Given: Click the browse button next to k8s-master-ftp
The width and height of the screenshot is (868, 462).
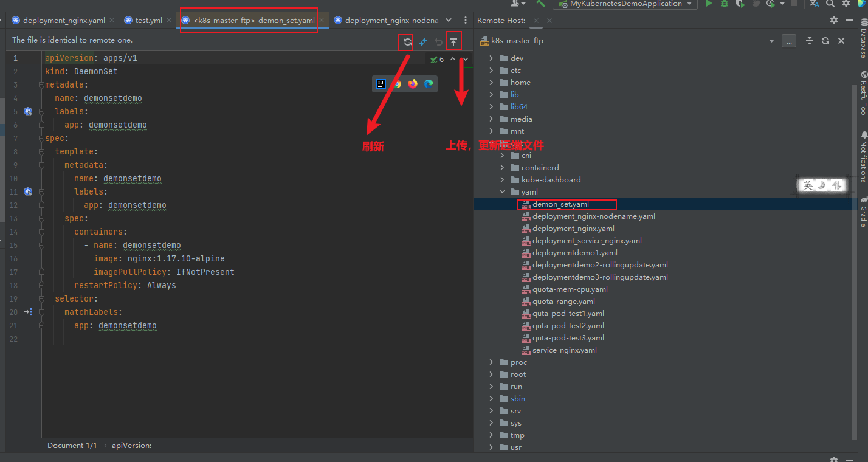Looking at the screenshot, I should coord(788,40).
